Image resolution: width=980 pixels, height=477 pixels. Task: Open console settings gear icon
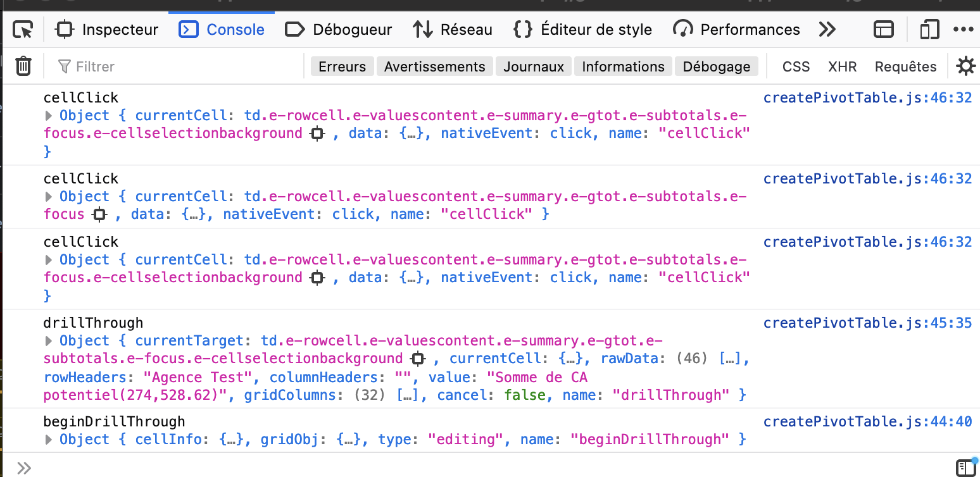coord(965,66)
